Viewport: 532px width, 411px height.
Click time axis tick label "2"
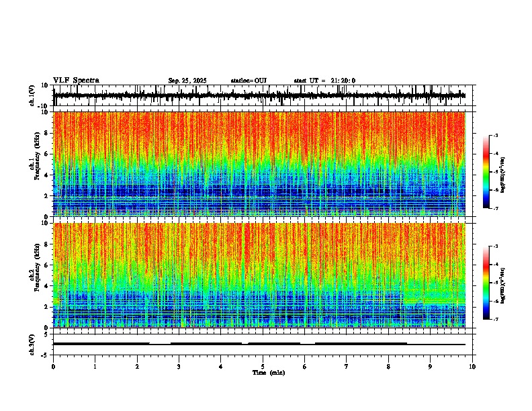click(x=137, y=367)
